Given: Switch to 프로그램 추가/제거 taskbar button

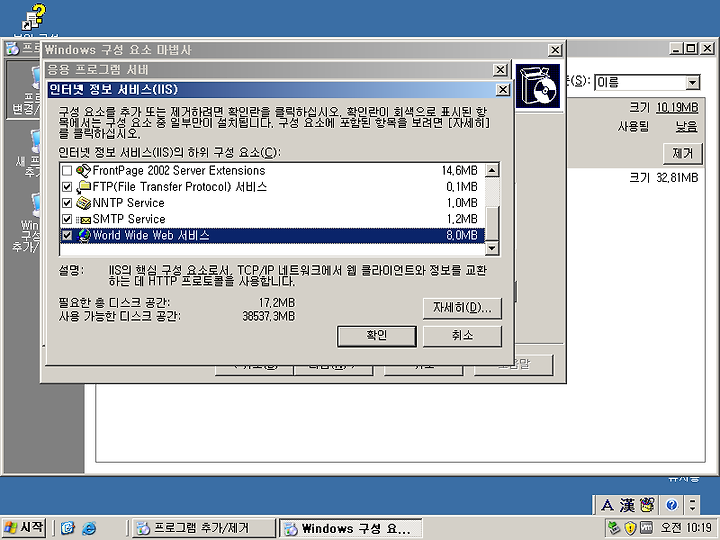Looking at the screenshot, I should tap(203, 528).
